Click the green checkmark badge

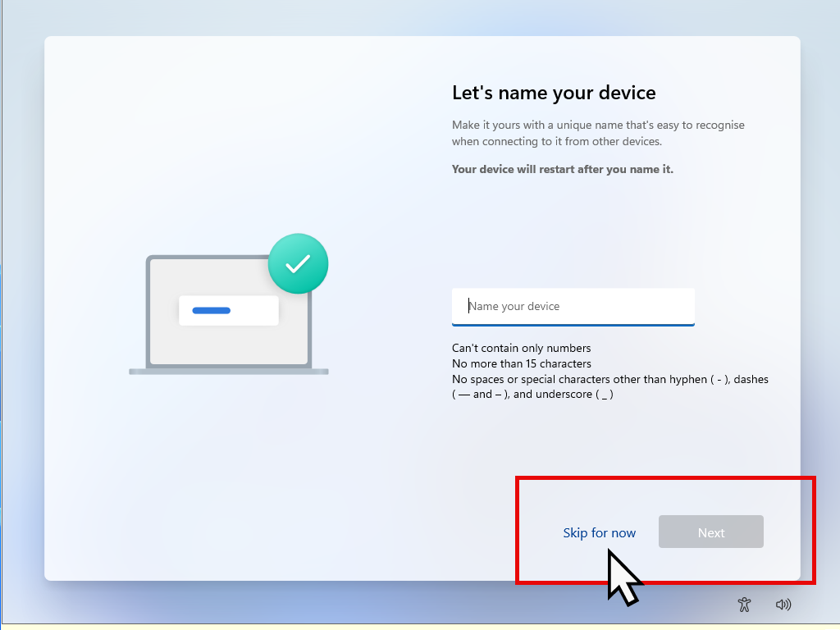pos(298,263)
